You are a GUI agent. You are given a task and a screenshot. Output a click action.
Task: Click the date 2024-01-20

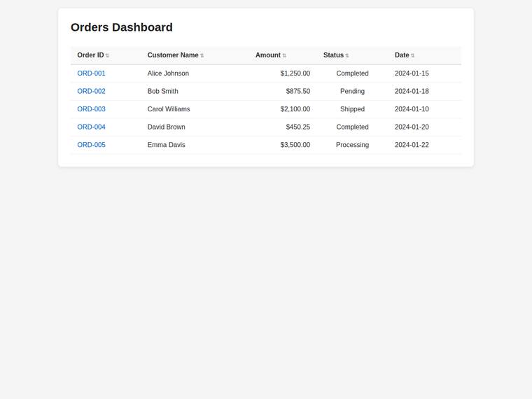(x=412, y=127)
